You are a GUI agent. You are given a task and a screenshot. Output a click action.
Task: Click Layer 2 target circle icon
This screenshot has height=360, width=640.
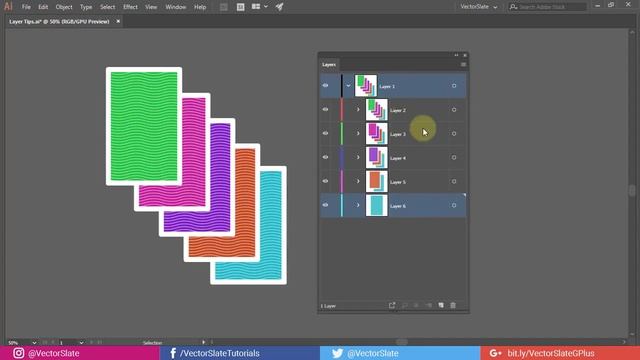click(454, 110)
